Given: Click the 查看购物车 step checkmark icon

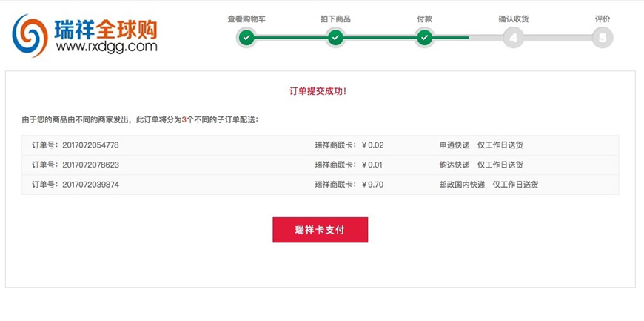Looking at the screenshot, I should tap(246, 38).
